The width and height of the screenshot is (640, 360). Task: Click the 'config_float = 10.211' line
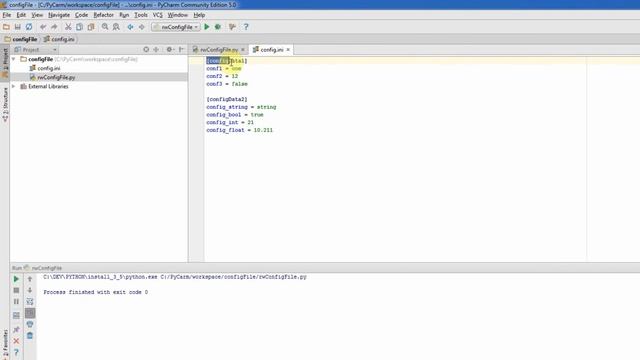(x=239, y=130)
